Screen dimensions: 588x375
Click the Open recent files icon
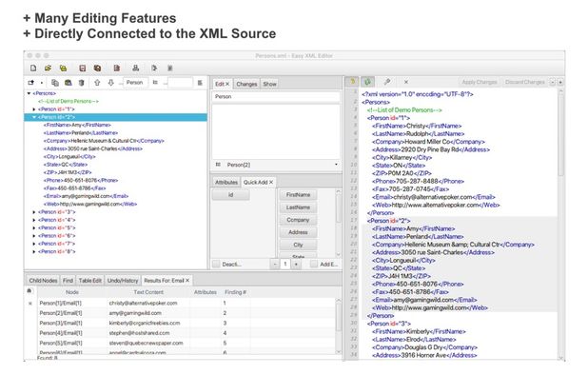(63, 69)
